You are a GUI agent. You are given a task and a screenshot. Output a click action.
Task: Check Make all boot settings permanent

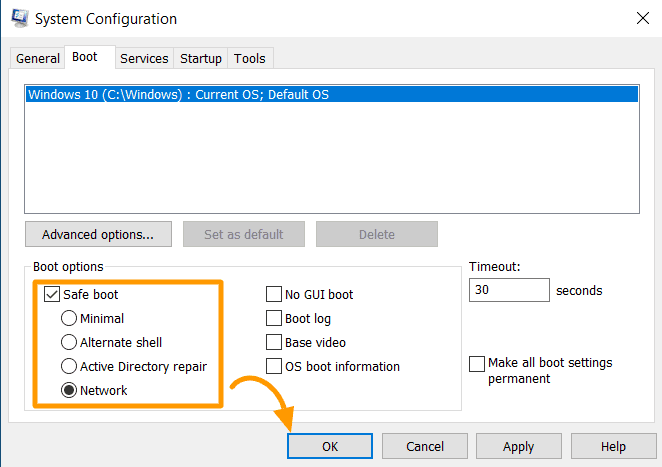click(477, 364)
